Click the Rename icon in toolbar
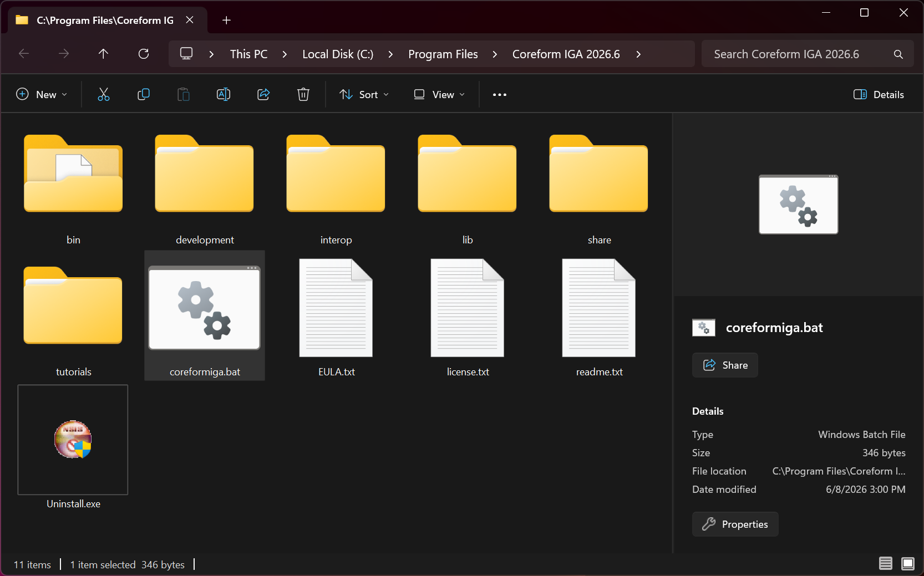This screenshot has width=924, height=576. point(224,94)
